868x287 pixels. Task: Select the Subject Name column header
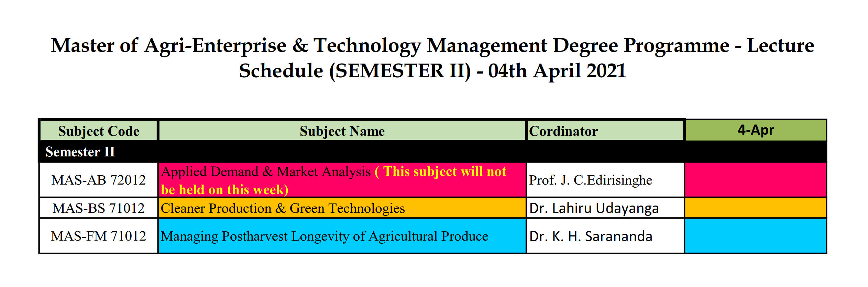tap(342, 131)
